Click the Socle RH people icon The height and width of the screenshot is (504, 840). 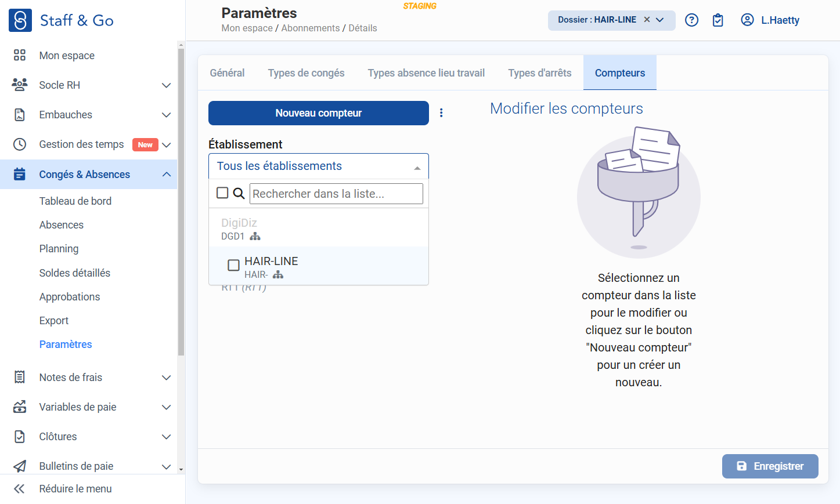[20, 85]
